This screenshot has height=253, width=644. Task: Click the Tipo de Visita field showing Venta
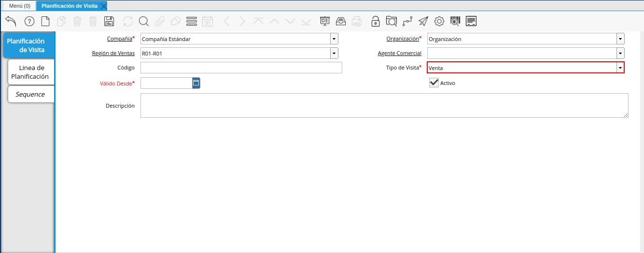pos(522,68)
